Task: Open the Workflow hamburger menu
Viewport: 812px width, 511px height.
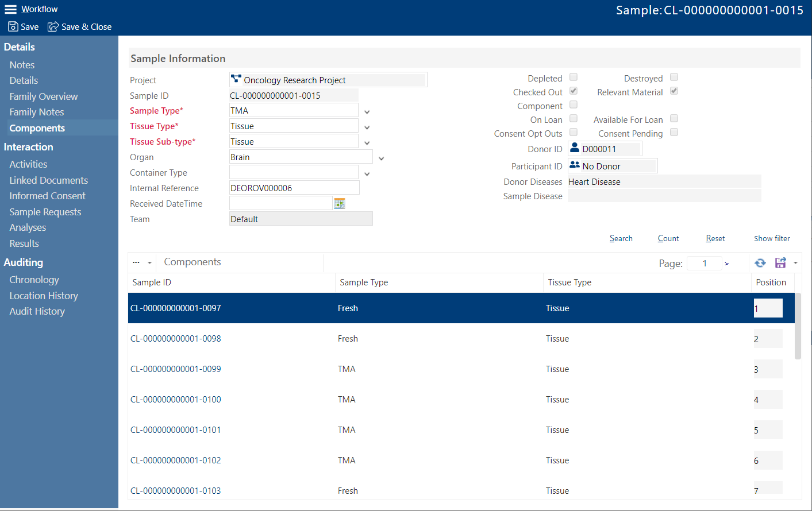Action: click(x=10, y=9)
